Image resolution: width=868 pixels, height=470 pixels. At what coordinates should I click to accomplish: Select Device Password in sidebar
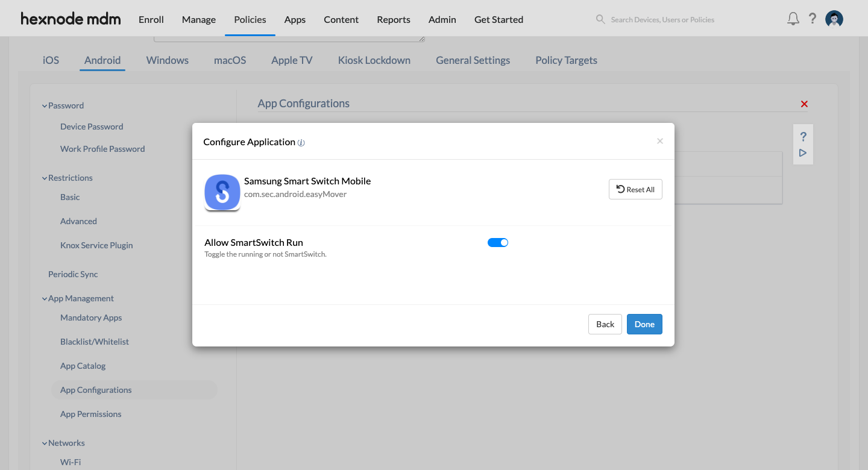point(92,127)
